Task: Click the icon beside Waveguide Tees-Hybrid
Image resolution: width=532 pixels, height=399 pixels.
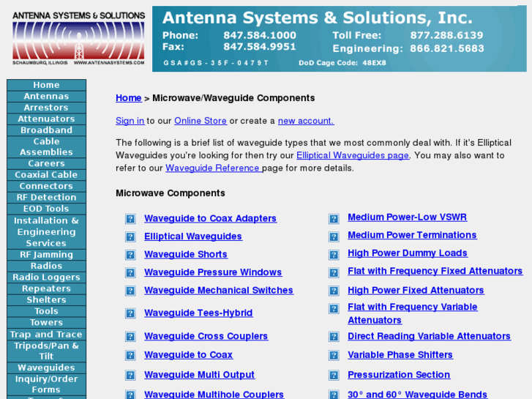Action: (x=130, y=313)
